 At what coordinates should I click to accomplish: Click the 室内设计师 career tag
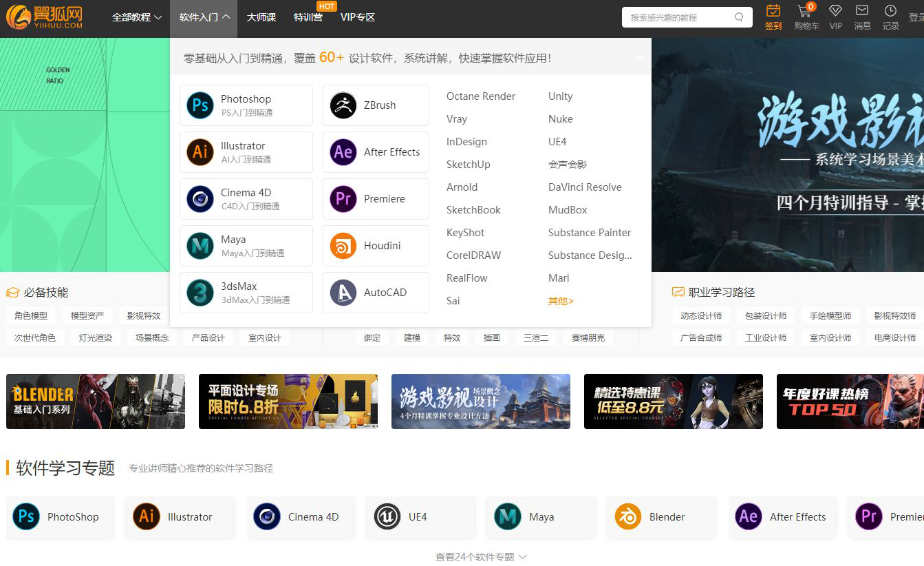830,337
